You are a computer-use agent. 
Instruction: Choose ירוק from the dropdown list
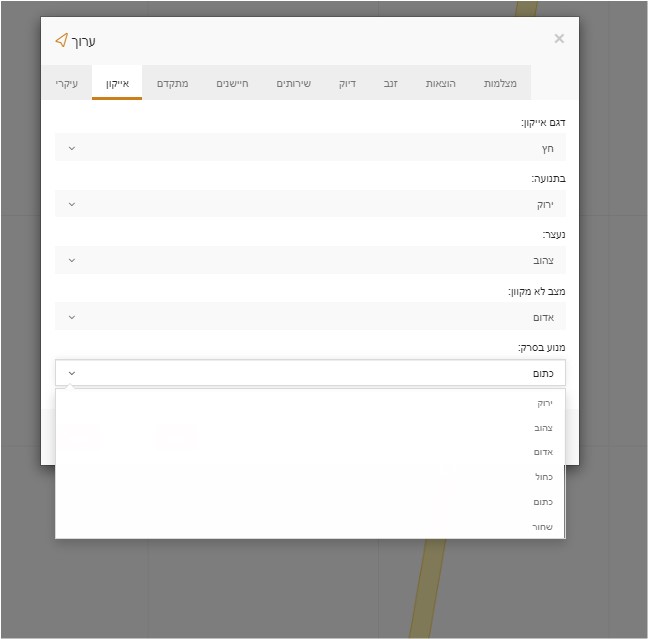(x=543, y=403)
